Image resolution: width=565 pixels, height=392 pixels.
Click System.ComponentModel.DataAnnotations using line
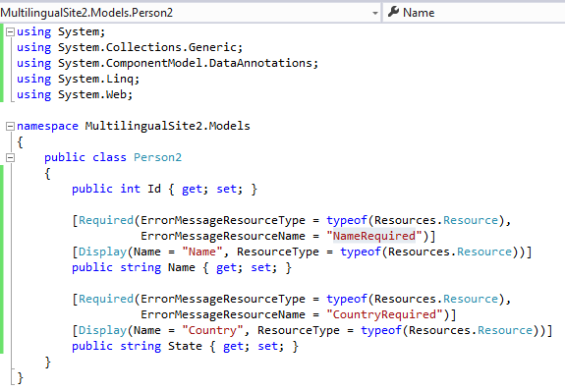coord(168,63)
